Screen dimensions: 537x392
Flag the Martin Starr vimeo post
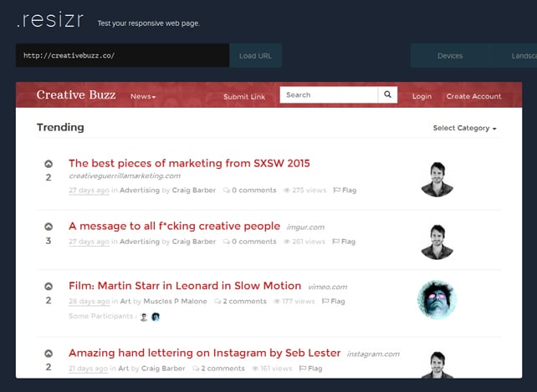333,301
